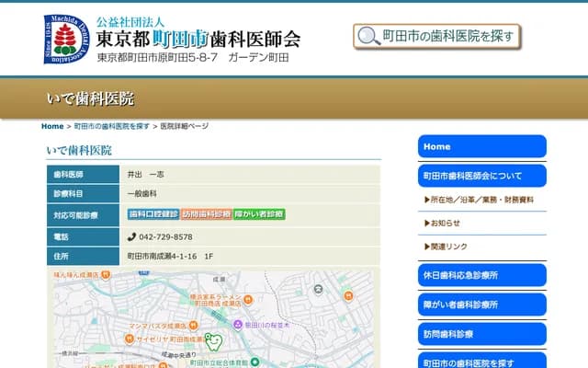Open 町田市歯科医師会について in the sidebar

(x=481, y=175)
